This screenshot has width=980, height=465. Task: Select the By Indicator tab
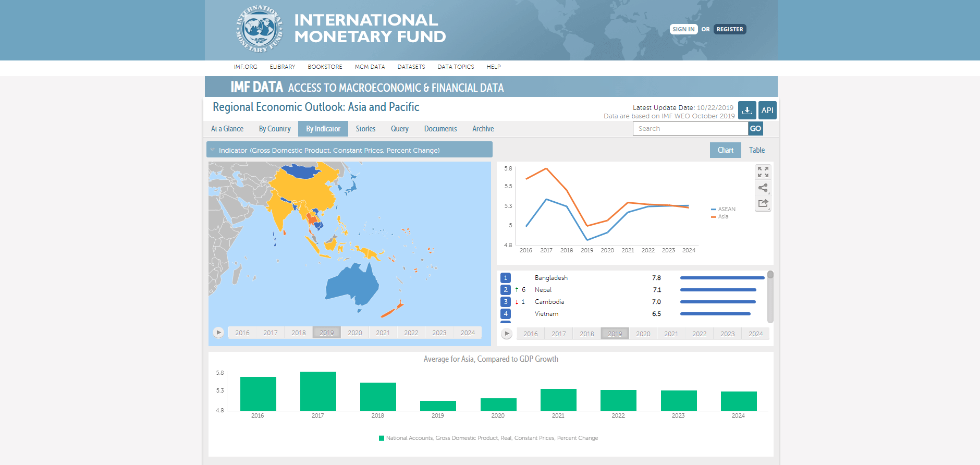point(323,129)
